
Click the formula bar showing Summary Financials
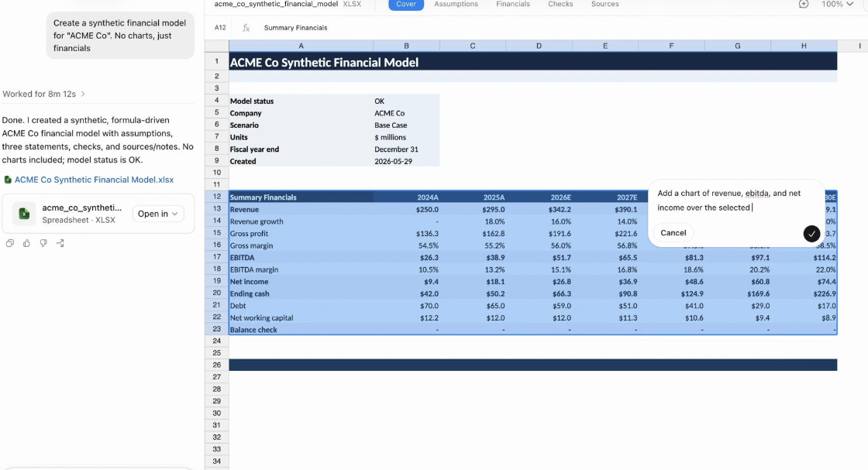(x=295, y=28)
